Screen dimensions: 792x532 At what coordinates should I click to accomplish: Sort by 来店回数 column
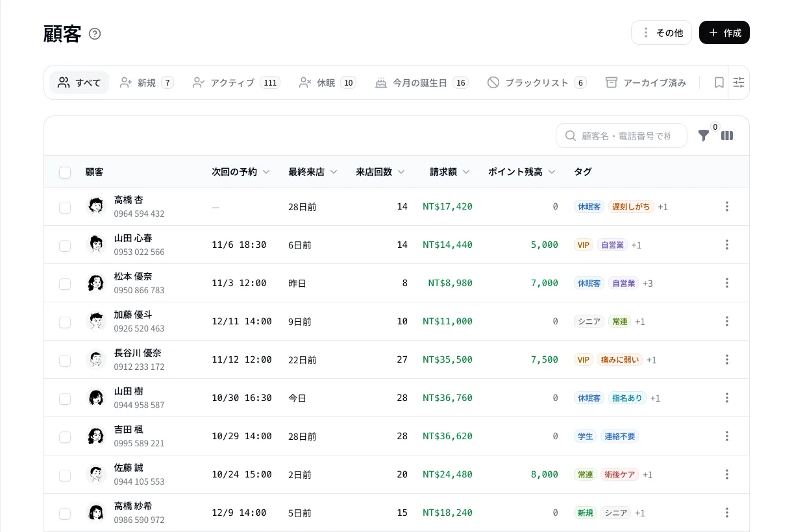(380, 172)
